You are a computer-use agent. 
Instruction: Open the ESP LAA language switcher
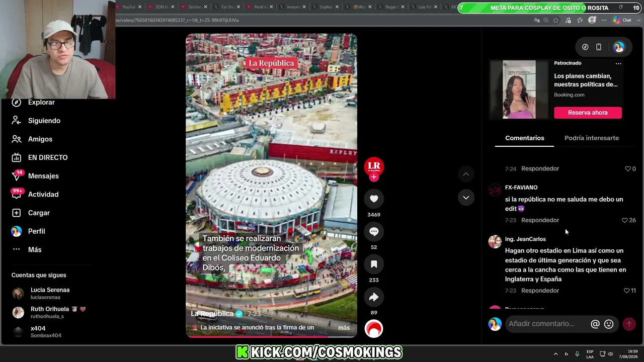click(x=590, y=354)
